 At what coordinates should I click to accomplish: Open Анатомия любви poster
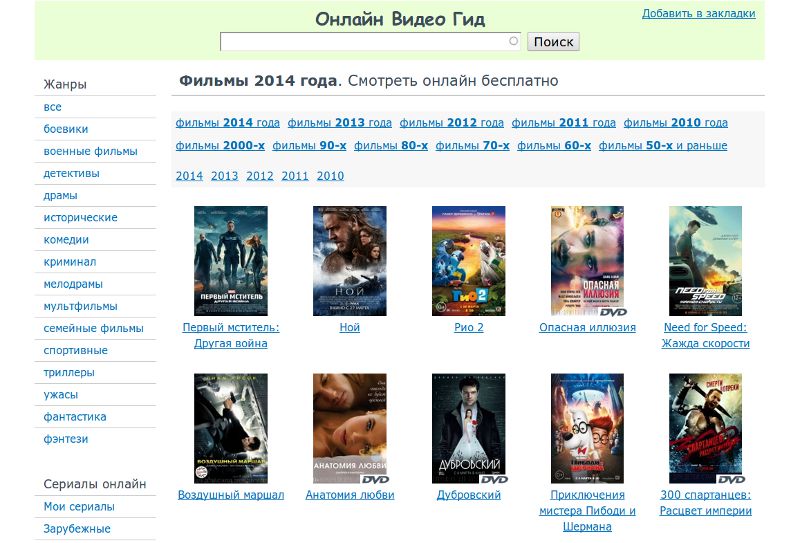[x=349, y=429]
